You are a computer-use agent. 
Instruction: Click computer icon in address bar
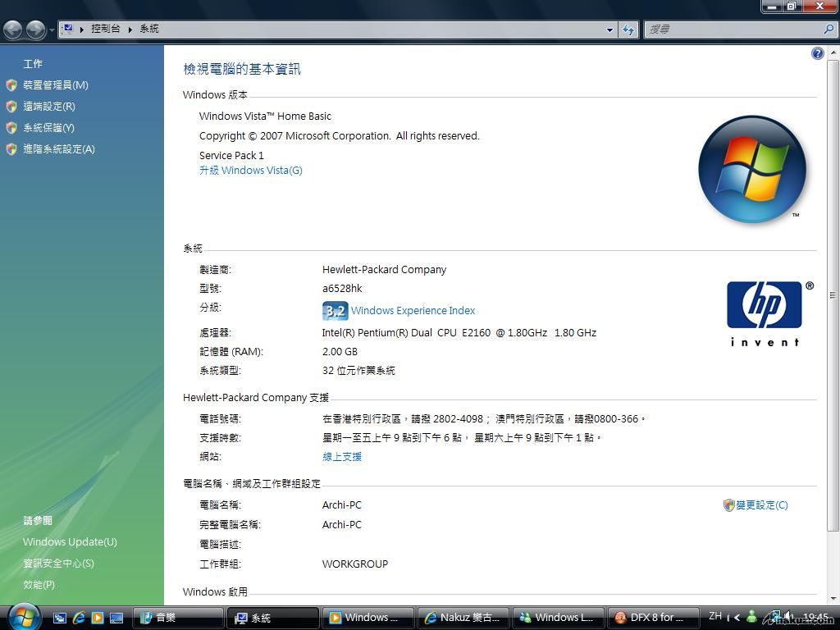coord(67,29)
